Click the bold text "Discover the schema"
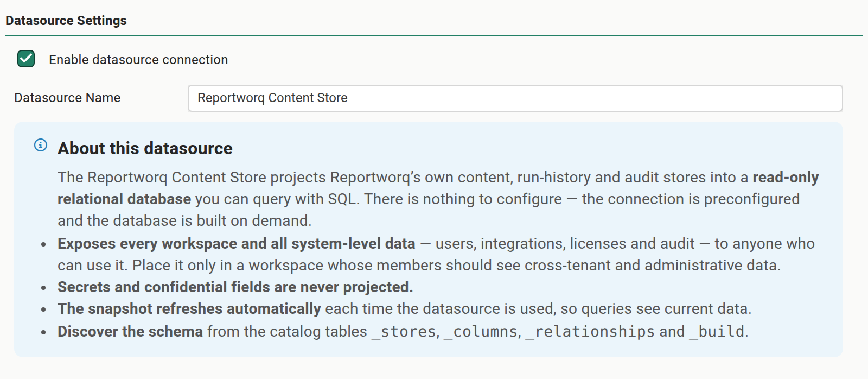Screen dimensions: 868x379 tap(130, 331)
